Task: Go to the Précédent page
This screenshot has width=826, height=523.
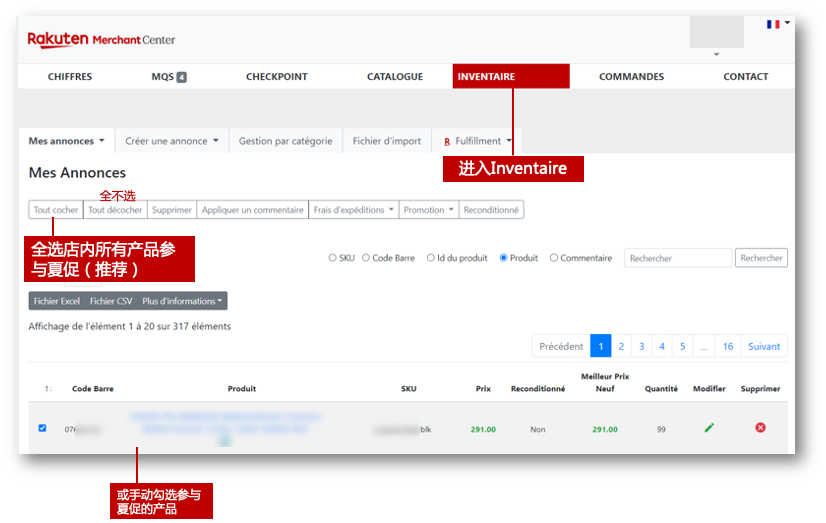Action: [561, 346]
